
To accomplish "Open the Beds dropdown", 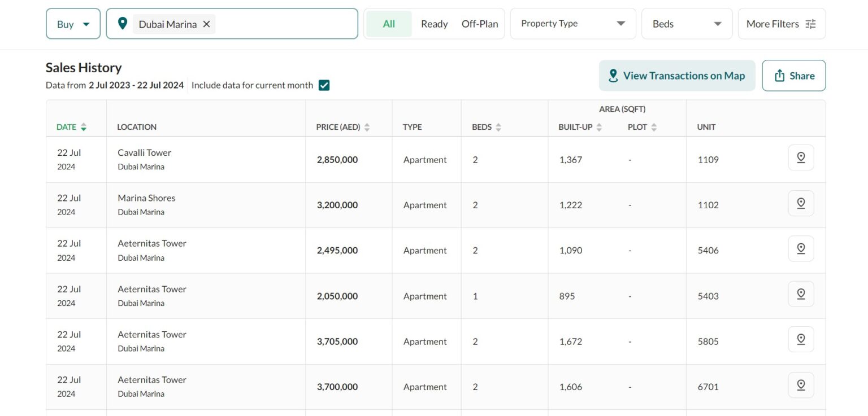I will point(687,24).
